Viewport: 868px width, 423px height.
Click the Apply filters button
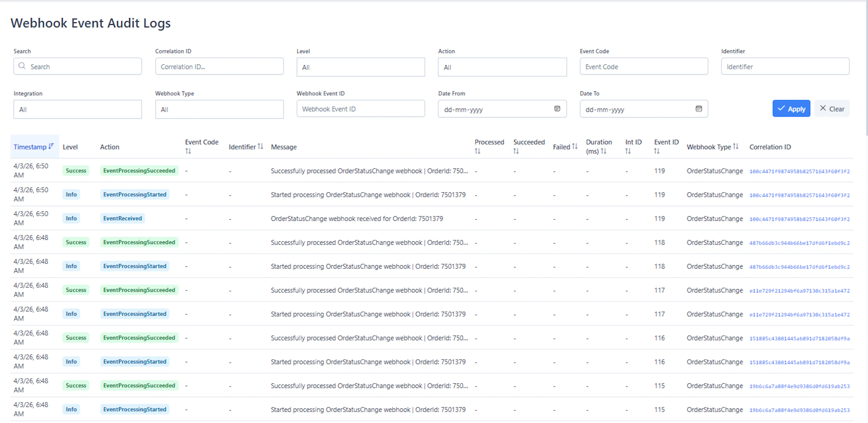(791, 109)
